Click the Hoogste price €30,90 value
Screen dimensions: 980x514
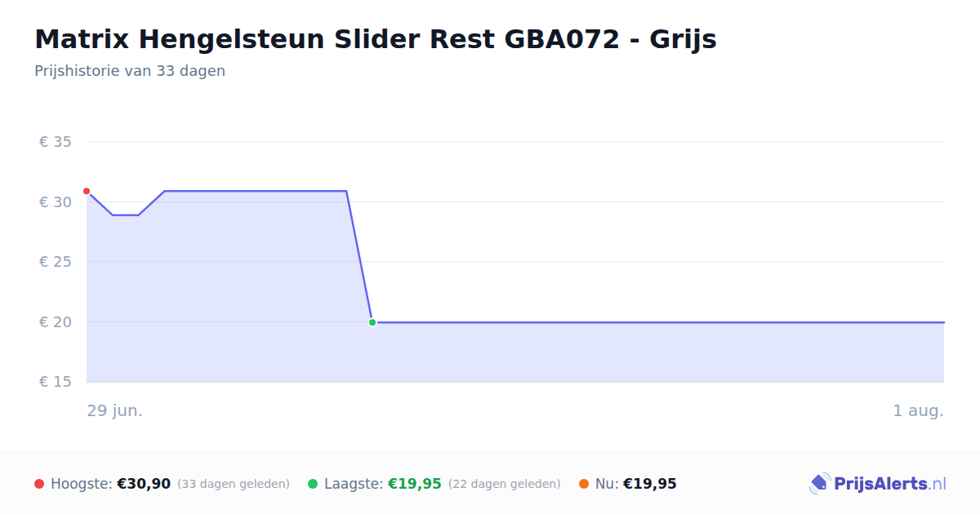point(144,484)
